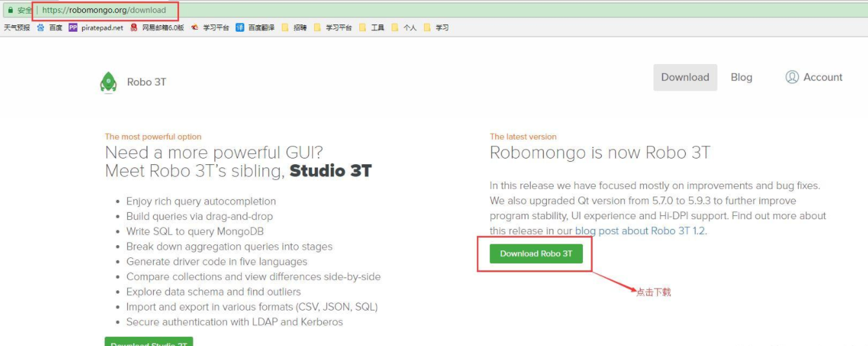Click the secure lock icon in address bar
This screenshot has width=868, height=346.
coord(10,10)
